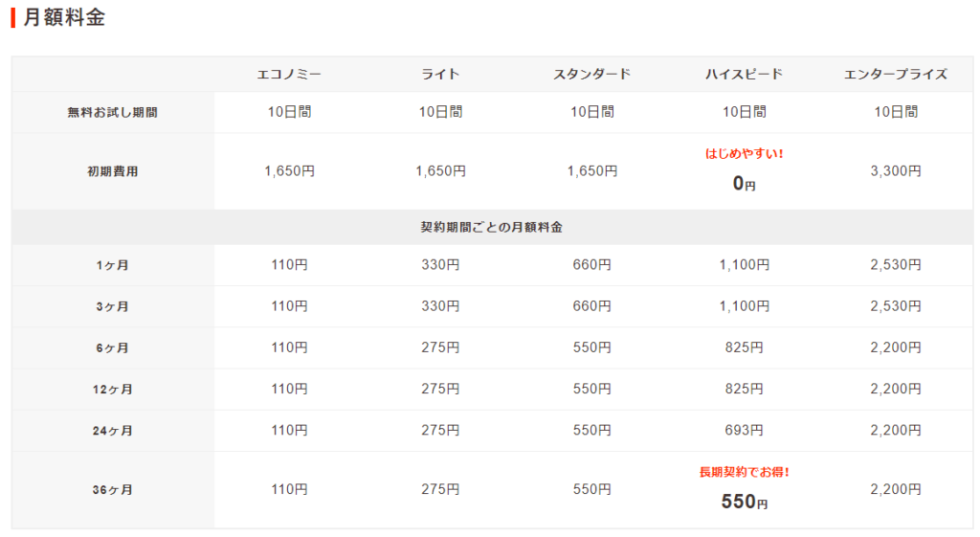Click the エンタープライズ 6ヶ月 2,200円 cell

pos(896,347)
